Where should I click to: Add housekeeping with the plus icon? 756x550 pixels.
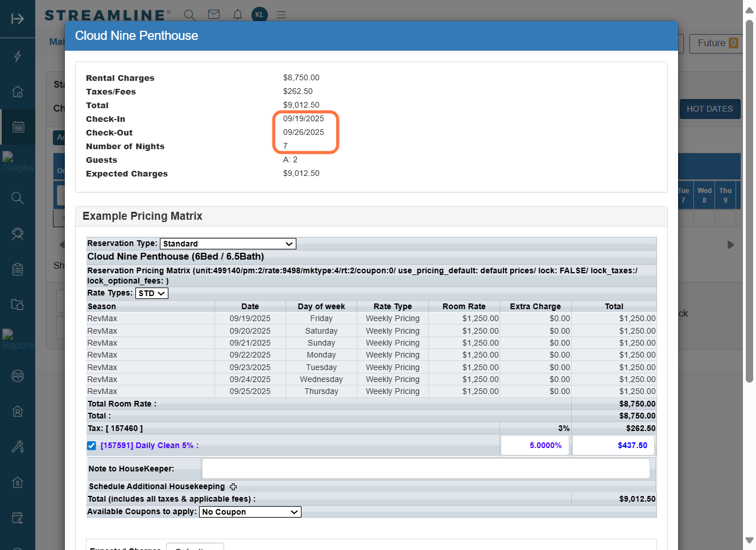[x=233, y=487]
